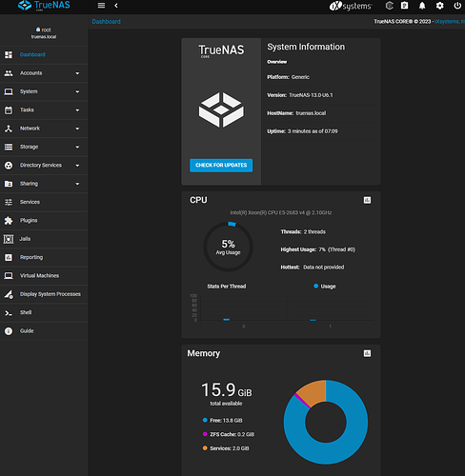465x476 pixels.
Task: Click the 'Highest Usage: 7%' text
Action: (318, 249)
